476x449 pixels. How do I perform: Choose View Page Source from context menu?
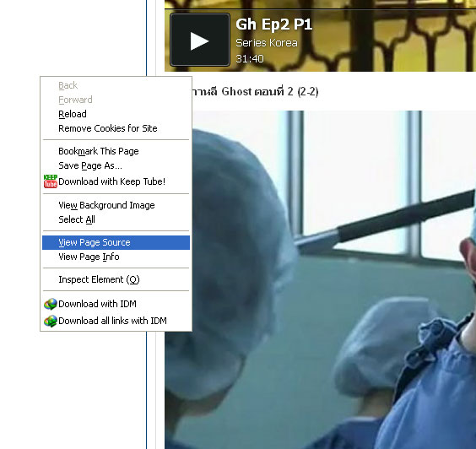click(116, 242)
